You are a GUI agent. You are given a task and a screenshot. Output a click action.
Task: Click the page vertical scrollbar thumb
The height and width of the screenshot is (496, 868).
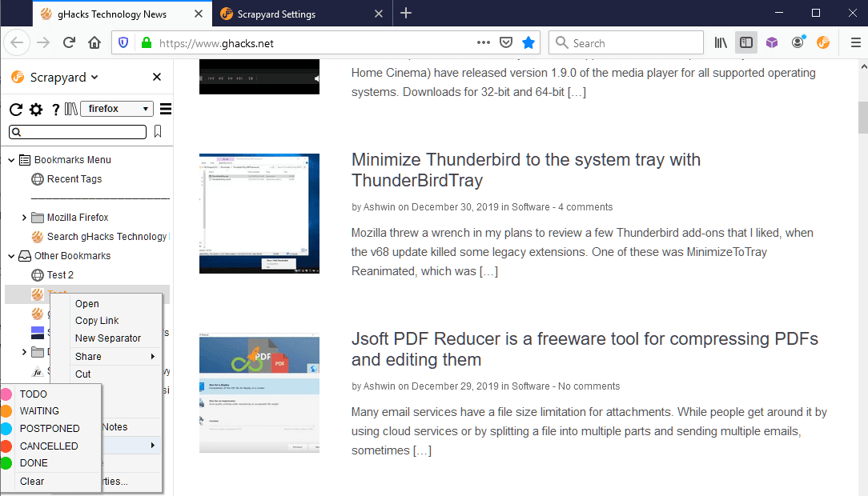point(863,118)
